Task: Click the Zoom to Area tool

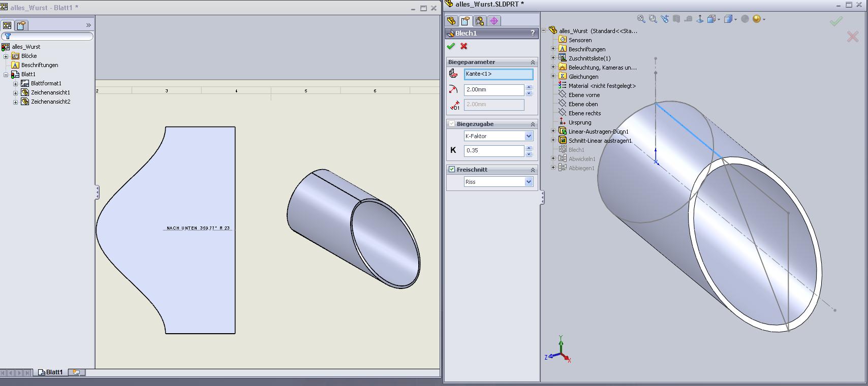Action: tap(653, 19)
